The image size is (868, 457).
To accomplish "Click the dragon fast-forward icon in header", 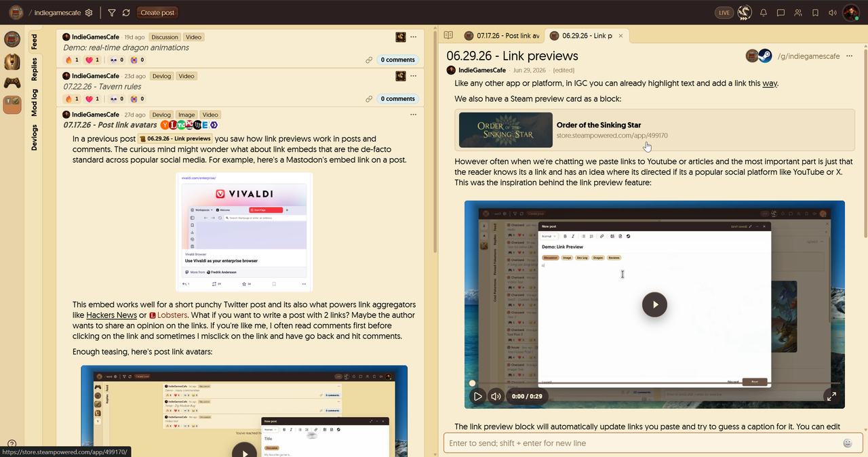I will pyautogui.click(x=744, y=12).
